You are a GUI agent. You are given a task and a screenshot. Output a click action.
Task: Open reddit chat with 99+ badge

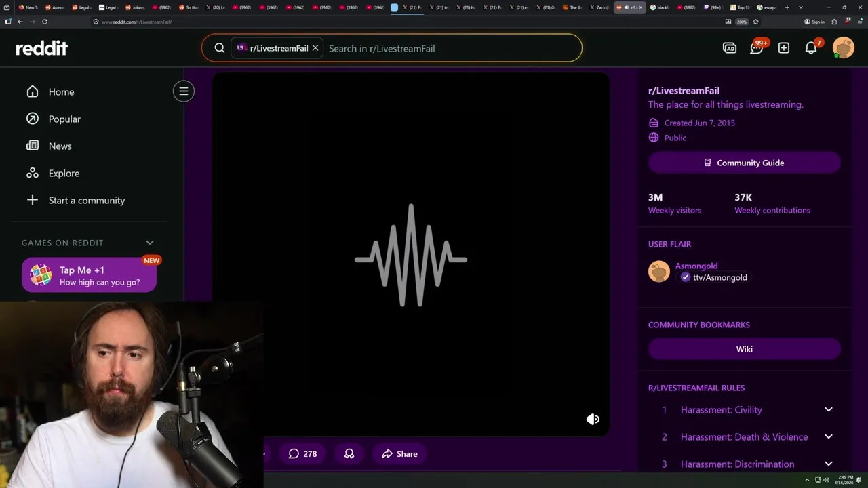point(757,48)
